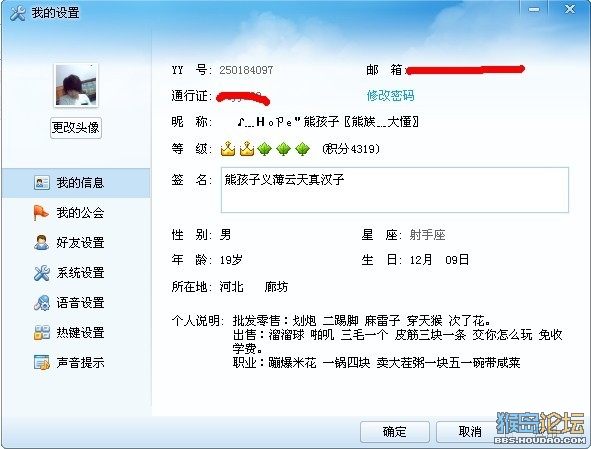The width and height of the screenshot is (591, 449).
Task: Click the wrench icon in title bar
Action: [17, 13]
